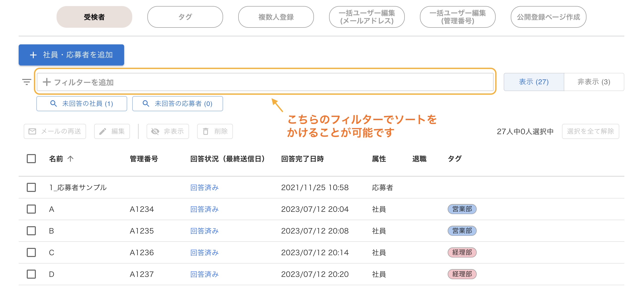Click the envelope icon on メールの再送
This screenshot has width=644, height=288.
click(x=32, y=131)
